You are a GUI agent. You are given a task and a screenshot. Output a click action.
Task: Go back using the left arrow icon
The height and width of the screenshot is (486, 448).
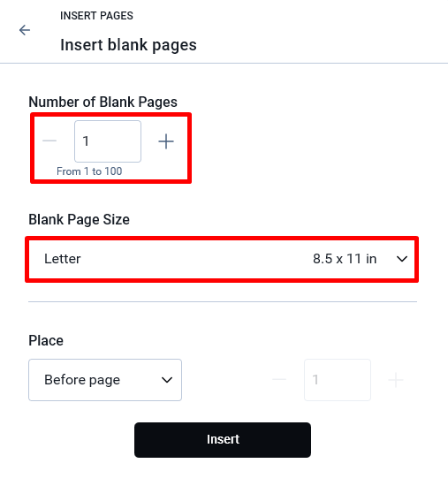[x=25, y=30]
